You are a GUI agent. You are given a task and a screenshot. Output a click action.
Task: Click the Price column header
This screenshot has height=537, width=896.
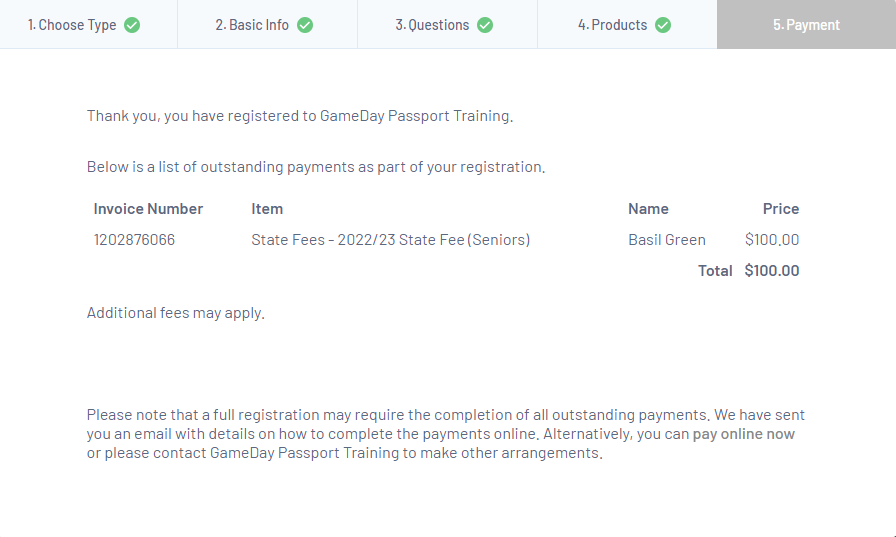click(x=781, y=209)
